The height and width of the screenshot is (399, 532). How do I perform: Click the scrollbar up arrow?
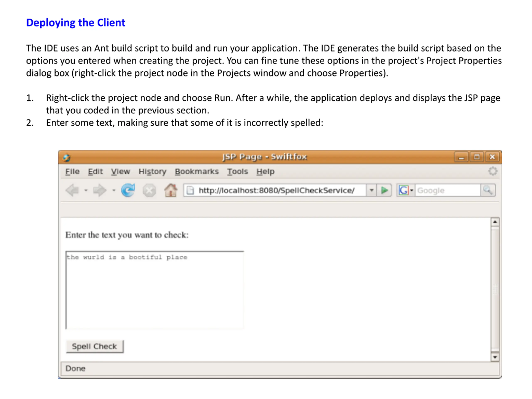click(495, 222)
